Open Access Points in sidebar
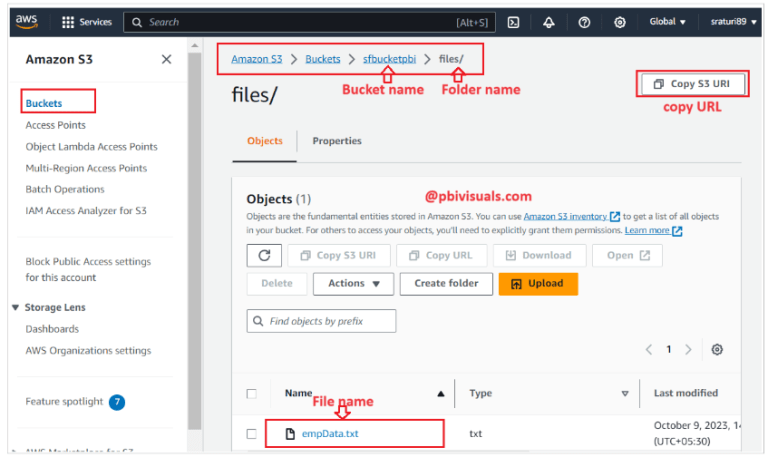Viewport: 768px width, 457px height. (x=55, y=125)
